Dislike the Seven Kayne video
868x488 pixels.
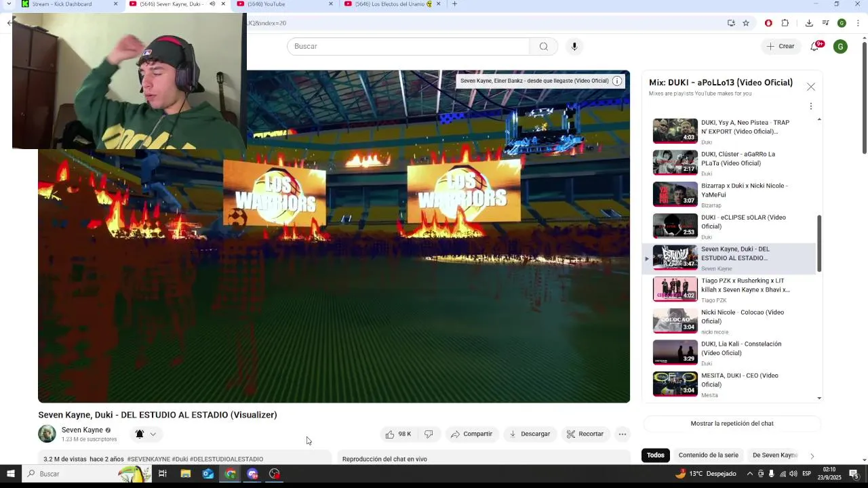pos(429,434)
